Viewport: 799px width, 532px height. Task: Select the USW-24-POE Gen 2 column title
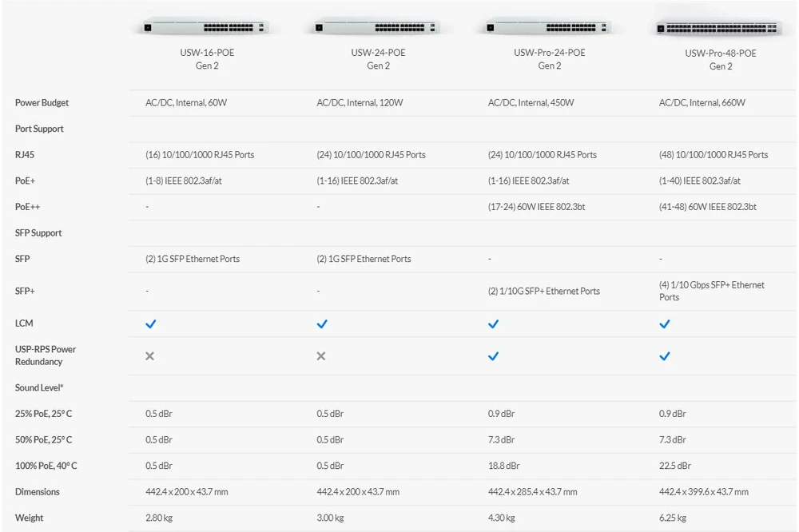(x=378, y=59)
